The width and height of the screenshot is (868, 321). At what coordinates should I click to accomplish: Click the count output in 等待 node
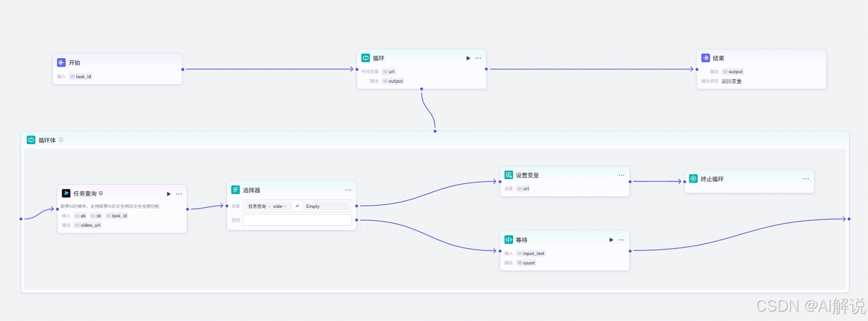coord(526,263)
